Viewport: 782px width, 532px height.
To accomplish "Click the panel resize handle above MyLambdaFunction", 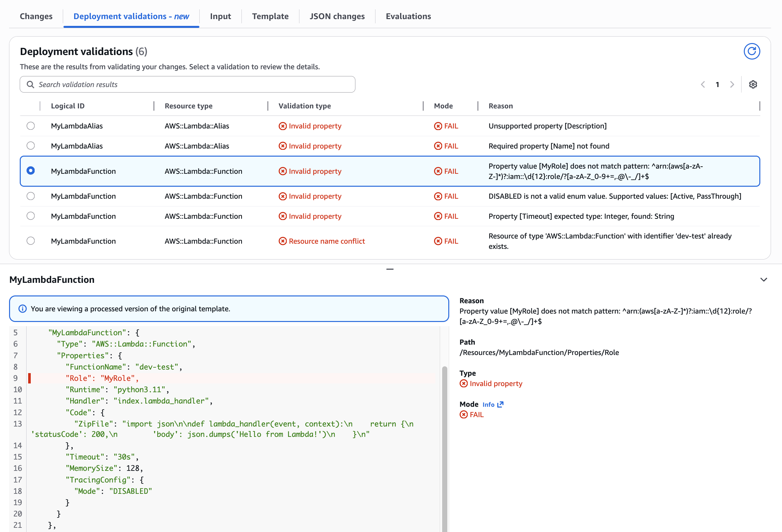I will tap(390, 269).
